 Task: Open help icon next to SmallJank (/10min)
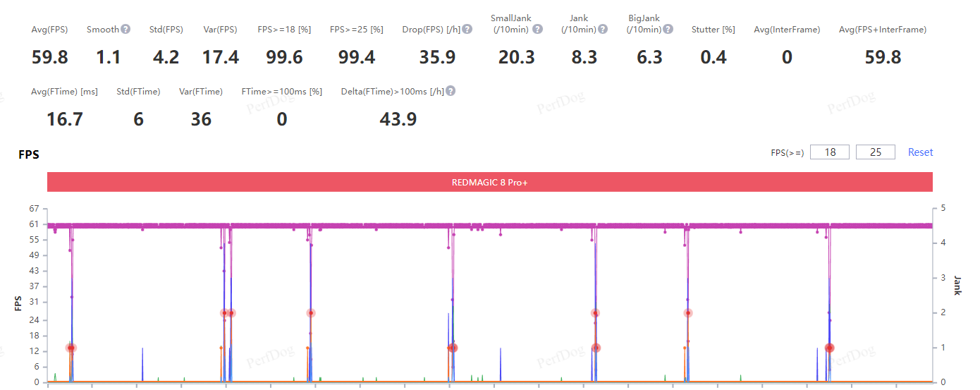click(537, 29)
